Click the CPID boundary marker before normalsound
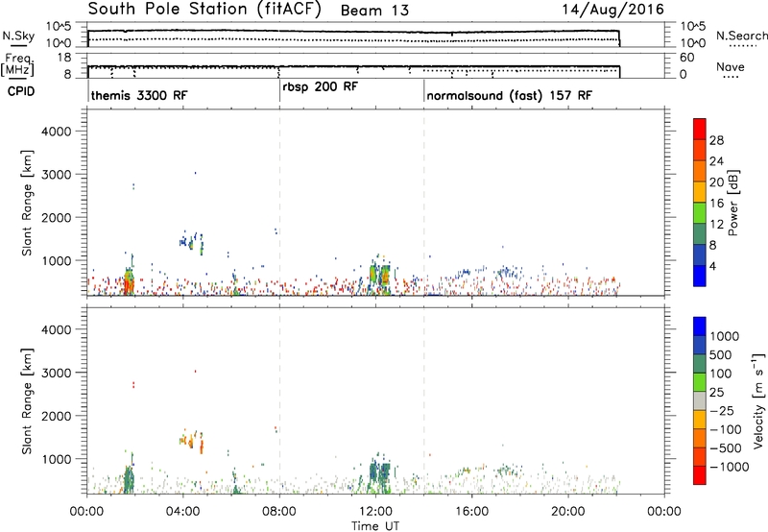This screenshot has height=532, width=768. point(424,91)
